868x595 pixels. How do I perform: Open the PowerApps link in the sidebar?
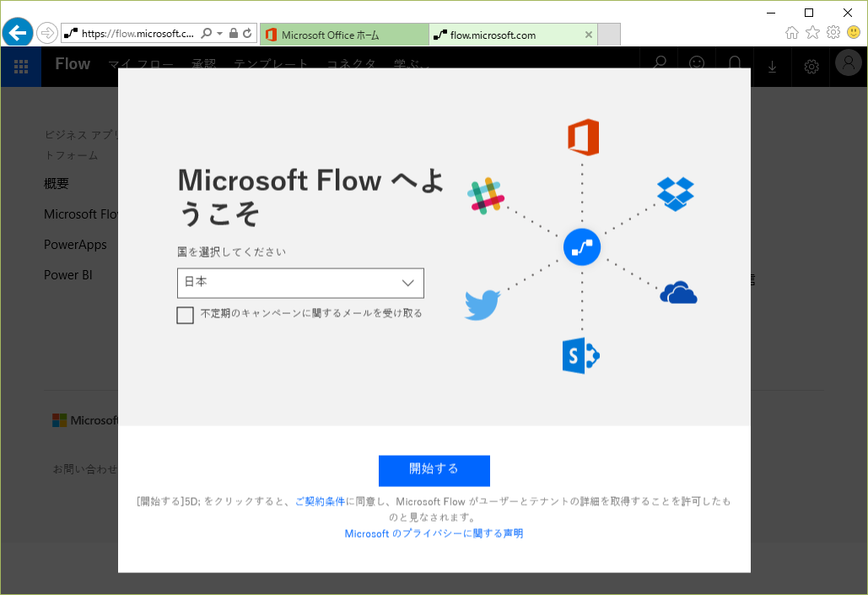pos(75,244)
